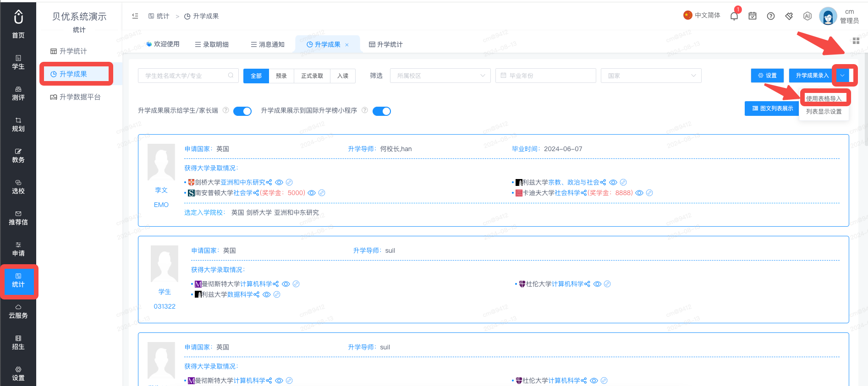Toggle 升学成果展示到国际升学榜小程序 switch
Screen dimensions: 868x386
pos(382,111)
